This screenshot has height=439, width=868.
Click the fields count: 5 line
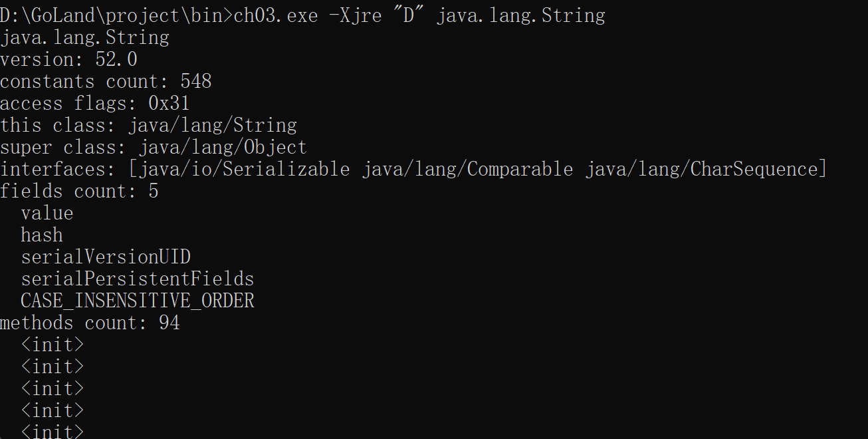[x=80, y=192]
